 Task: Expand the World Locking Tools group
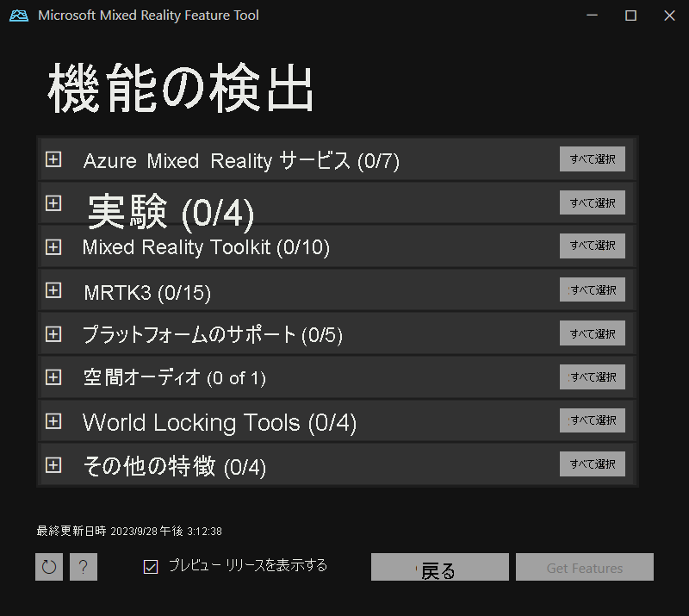pos(53,420)
